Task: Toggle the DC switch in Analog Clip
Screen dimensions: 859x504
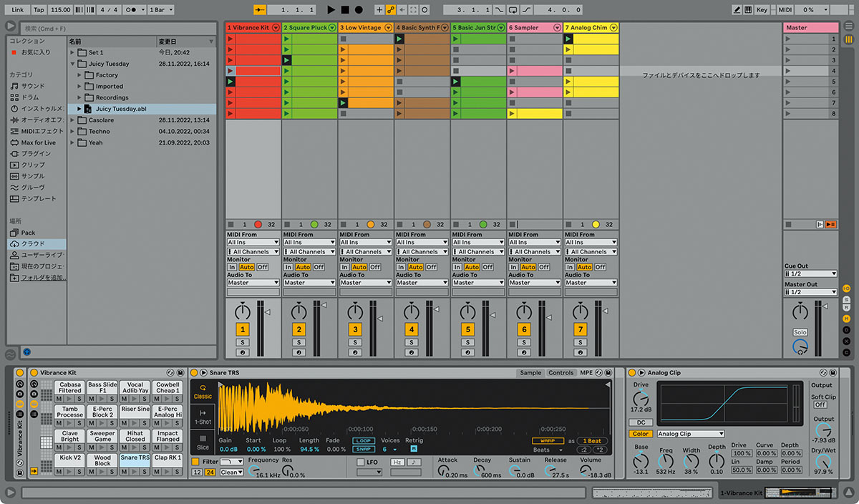Action: 641,422
